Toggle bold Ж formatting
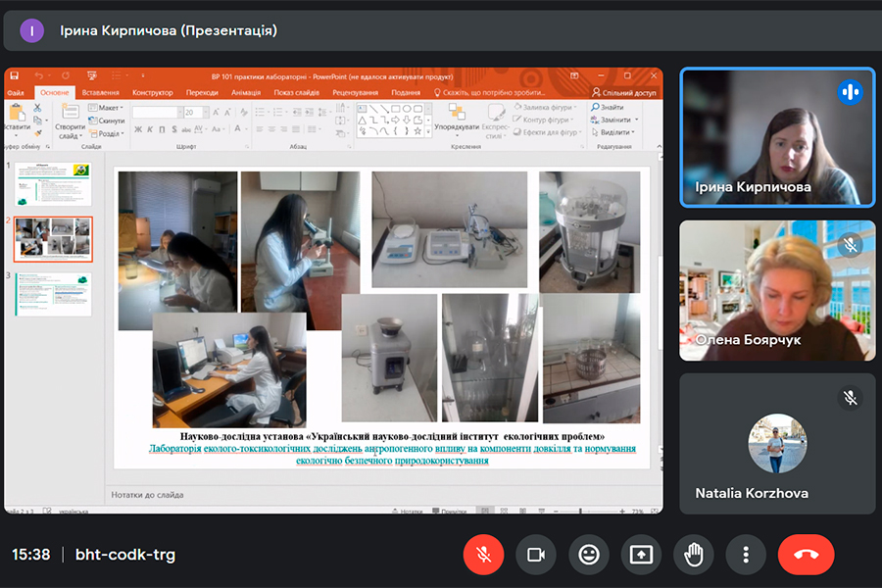The image size is (882, 588). point(138,129)
